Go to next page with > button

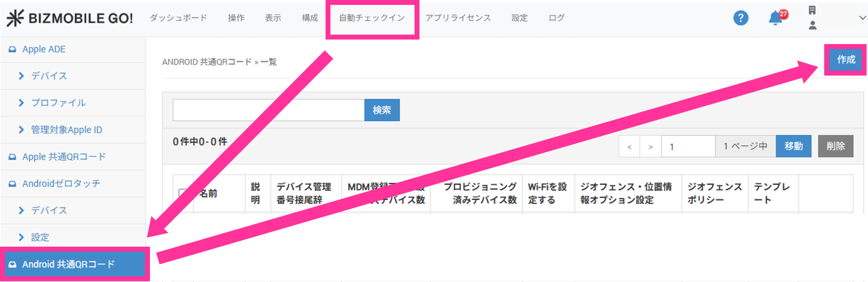(x=650, y=147)
